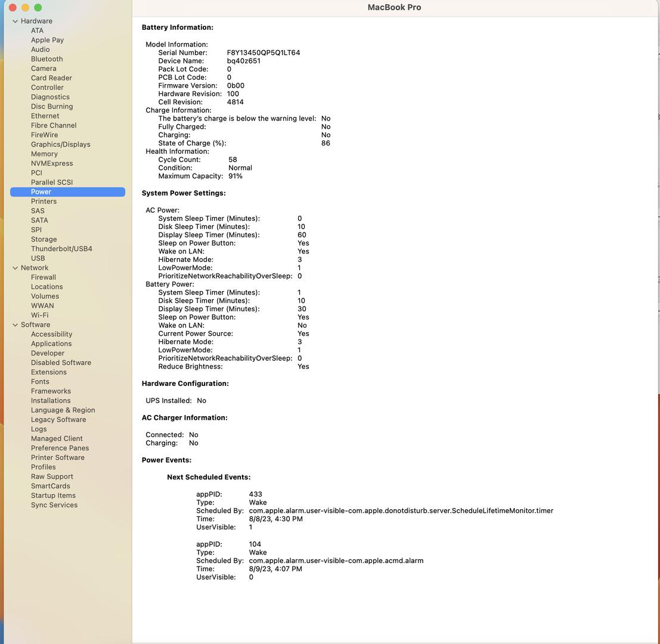Viewport: 660px width, 644px height.
Task: Open the Graphics/Displays hardware entry
Action: pos(60,144)
